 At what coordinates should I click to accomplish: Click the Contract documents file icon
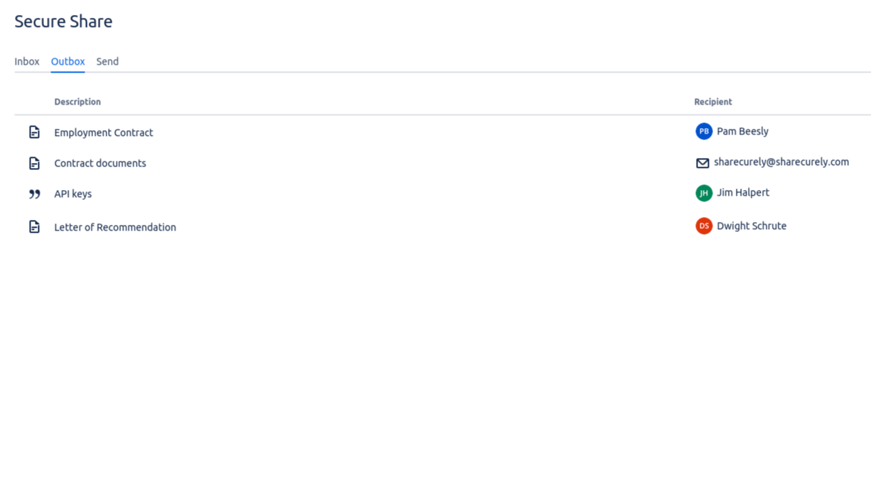pyautogui.click(x=34, y=163)
